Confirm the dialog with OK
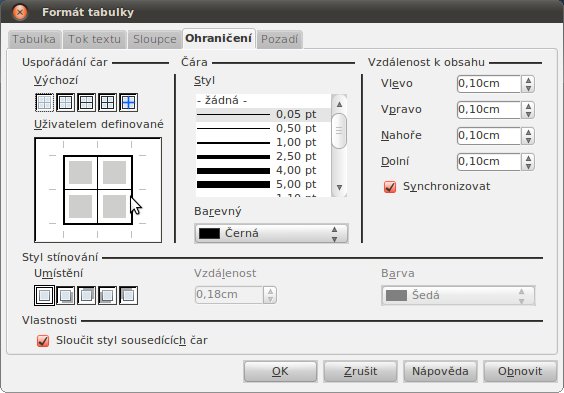564x393 pixels. [280, 371]
